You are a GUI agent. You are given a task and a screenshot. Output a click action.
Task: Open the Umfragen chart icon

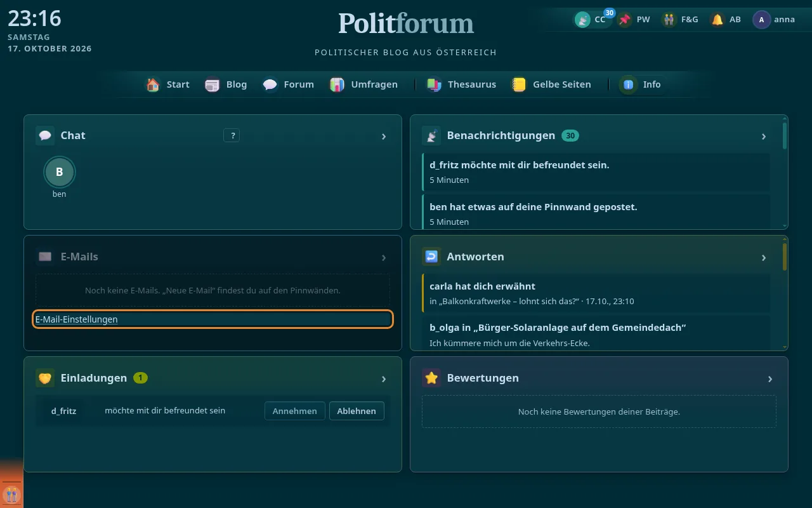point(337,84)
